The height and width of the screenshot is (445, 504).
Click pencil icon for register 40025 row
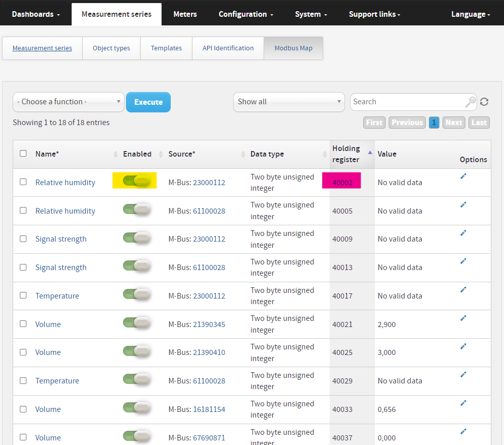(x=463, y=346)
